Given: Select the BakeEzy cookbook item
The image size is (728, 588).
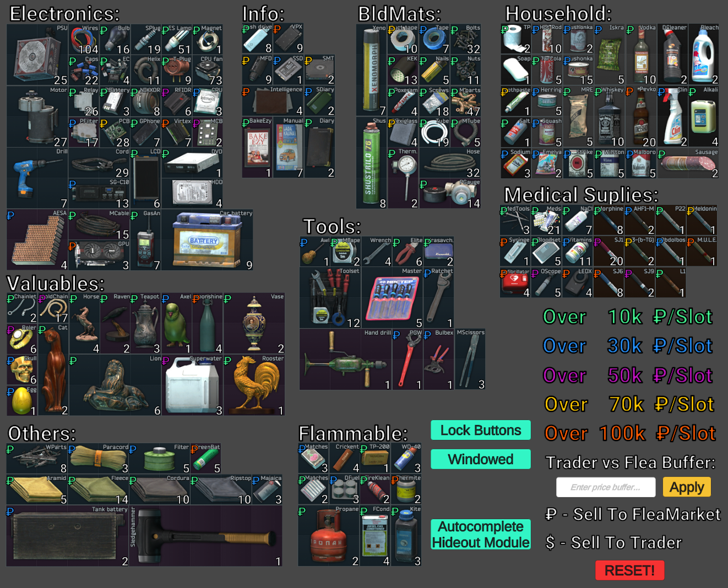Looking at the screenshot, I should (x=258, y=148).
